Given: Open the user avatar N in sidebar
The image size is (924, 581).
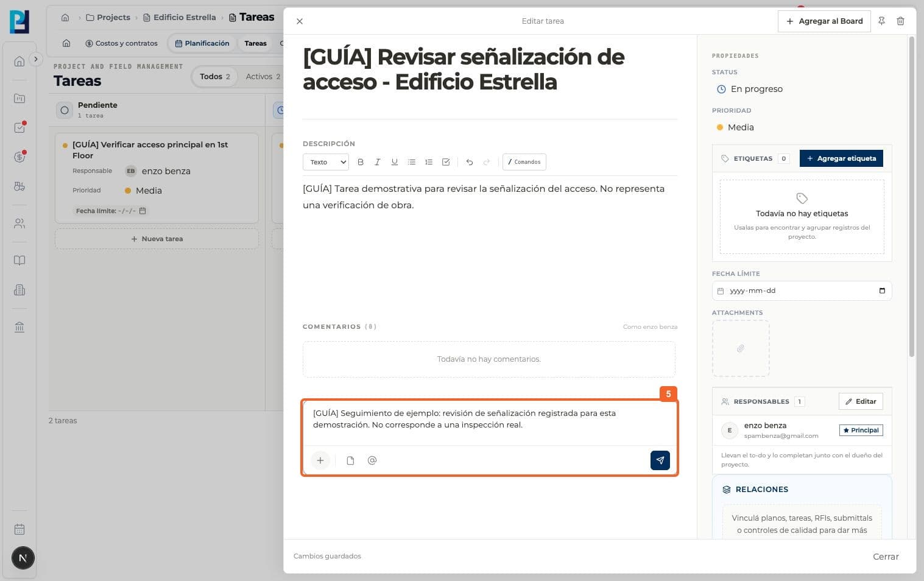Looking at the screenshot, I should (x=23, y=558).
